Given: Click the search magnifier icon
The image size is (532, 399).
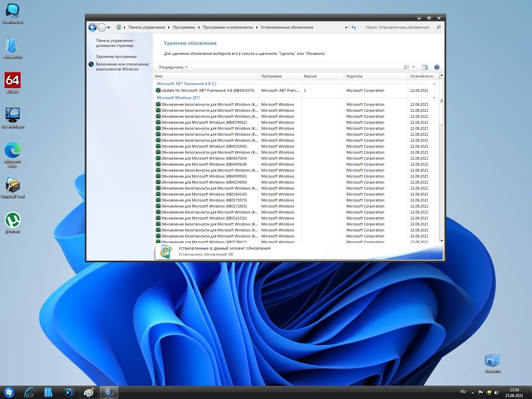Looking at the screenshot, I should [x=439, y=27].
